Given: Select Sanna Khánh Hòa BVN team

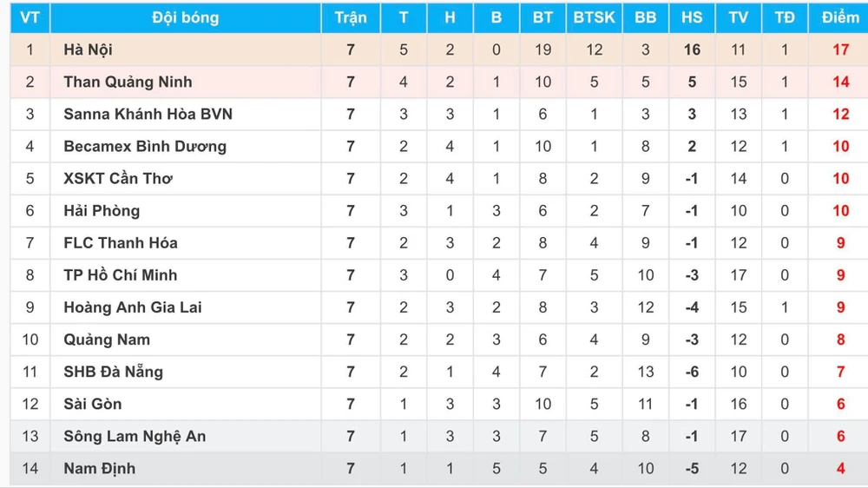Looking at the screenshot, I should (x=148, y=114).
